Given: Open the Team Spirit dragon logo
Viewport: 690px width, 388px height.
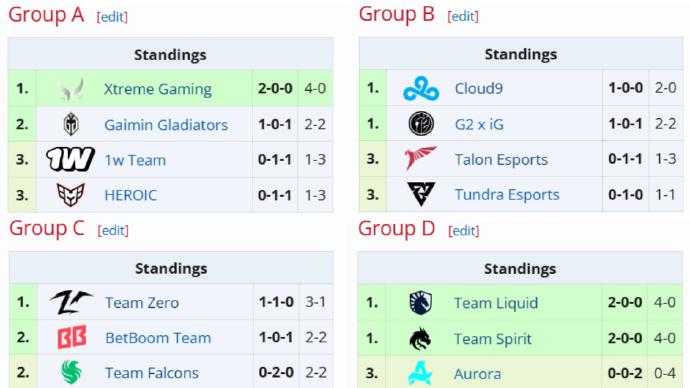Looking at the screenshot, I should 420,338.
